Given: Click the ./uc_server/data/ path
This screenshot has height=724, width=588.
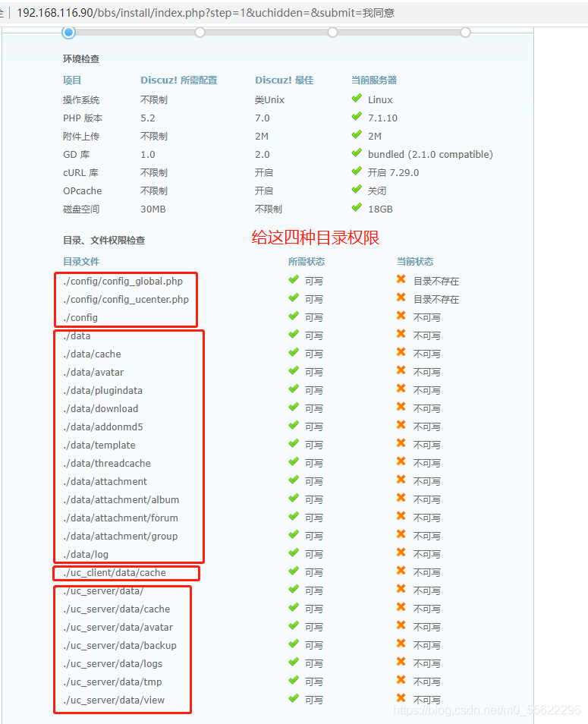Looking at the screenshot, I should click(104, 590).
